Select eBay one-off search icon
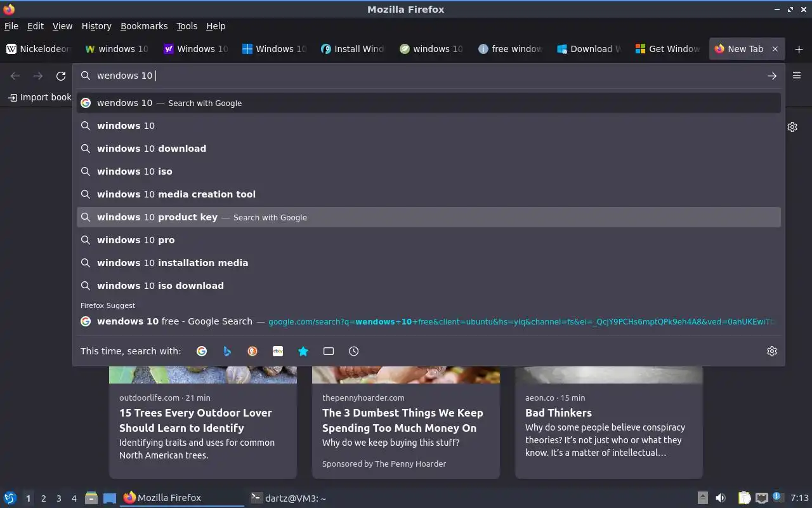 pyautogui.click(x=278, y=351)
